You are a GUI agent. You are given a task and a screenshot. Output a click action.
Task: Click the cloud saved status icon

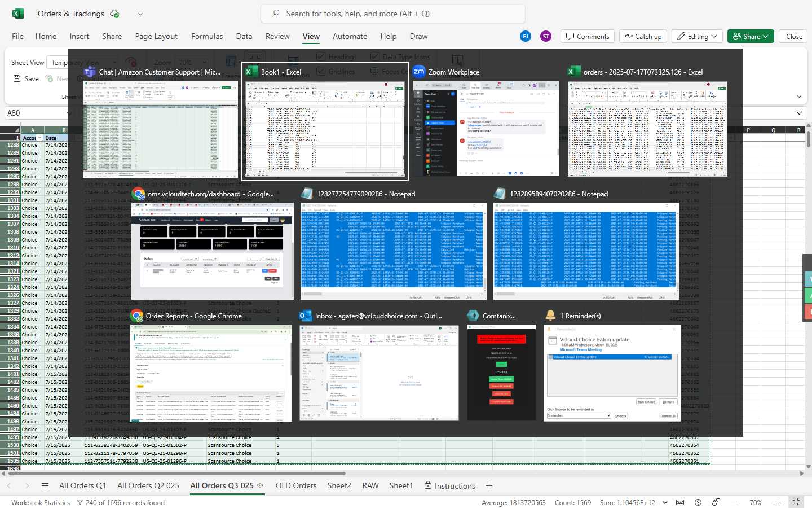point(115,14)
